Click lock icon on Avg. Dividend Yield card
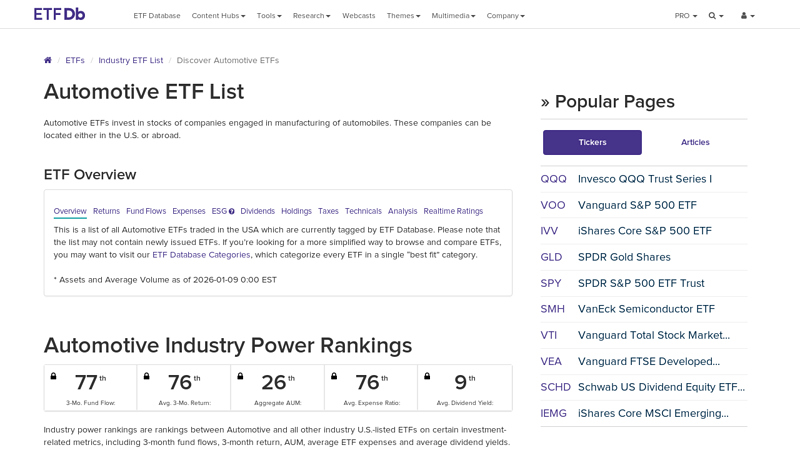Screen dimensions: 800x450 tap(427, 376)
